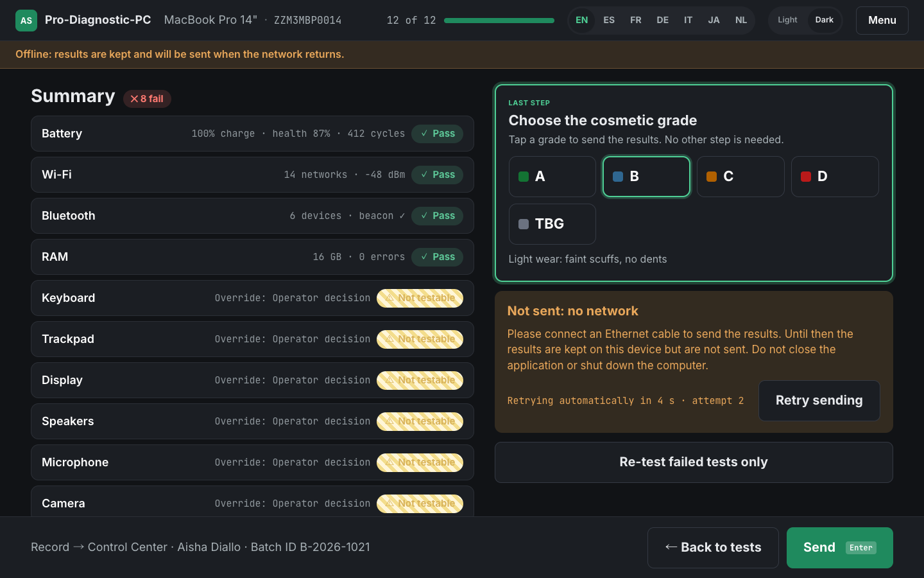924x578 pixels.
Task: Click "Override: Operator decision" in the Keyboard row
Action: click(x=293, y=298)
